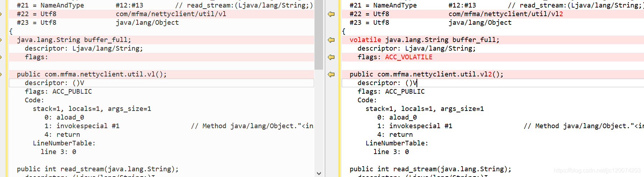Click opening brace '{' line in left pane
This screenshot has width=644, height=177.
coord(11,31)
